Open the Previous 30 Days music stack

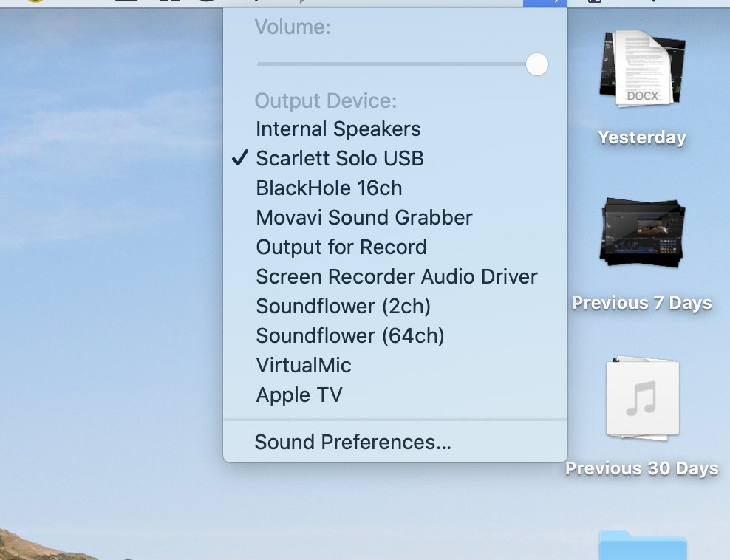[643, 400]
